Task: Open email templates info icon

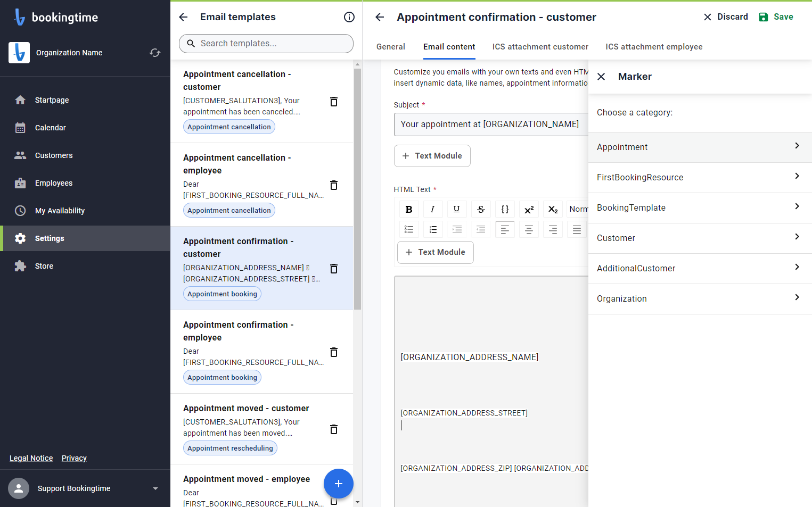Action: click(349, 17)
